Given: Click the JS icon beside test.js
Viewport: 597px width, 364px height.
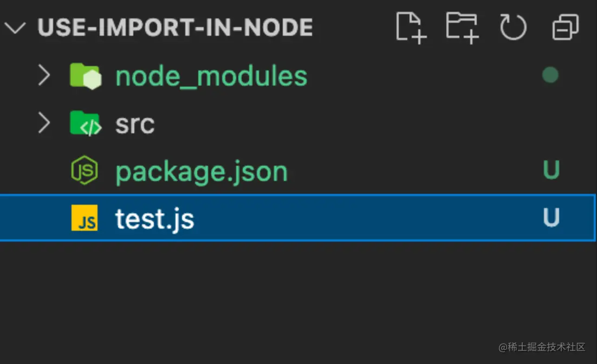Looking at the screenshot, I should (85, 218).
